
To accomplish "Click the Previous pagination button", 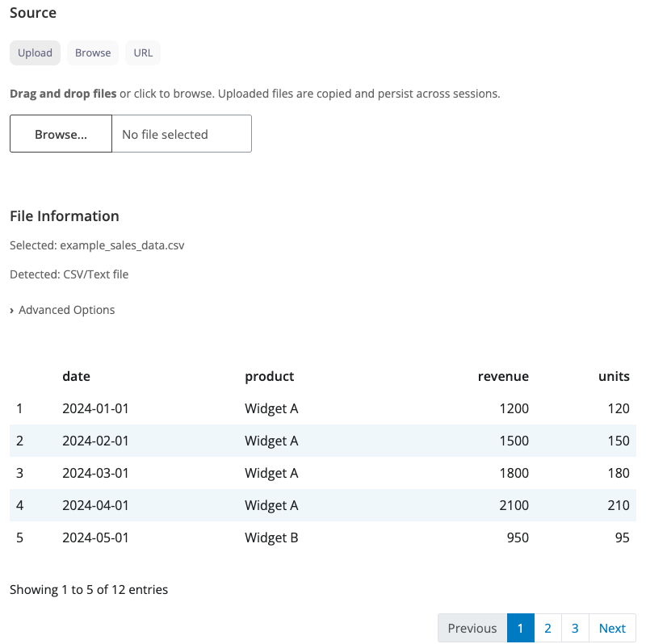I will coord(472,628).
